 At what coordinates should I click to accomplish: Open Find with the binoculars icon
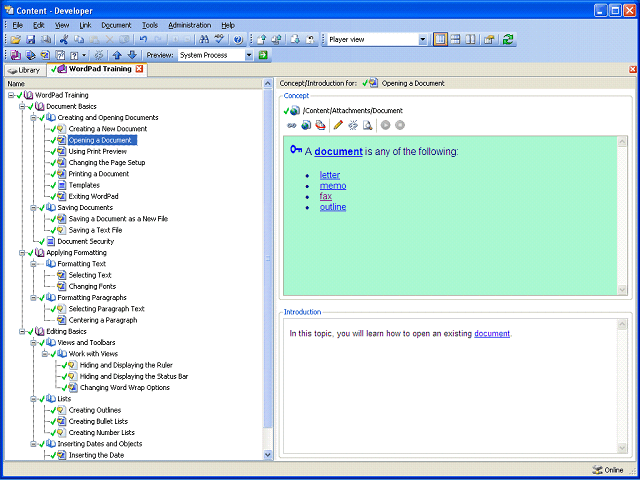(x=204, y=40)
